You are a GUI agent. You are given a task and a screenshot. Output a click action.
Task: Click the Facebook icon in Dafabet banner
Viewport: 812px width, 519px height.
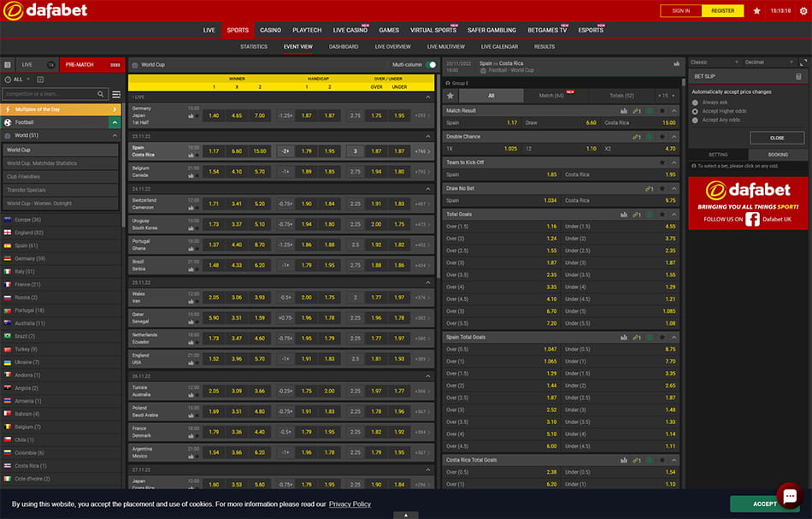point(752,219)
